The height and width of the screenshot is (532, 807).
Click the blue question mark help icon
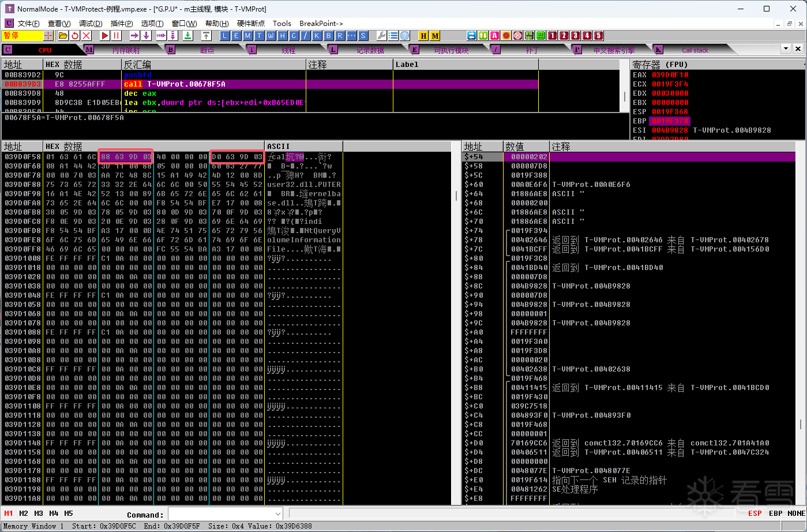[404, 36]
